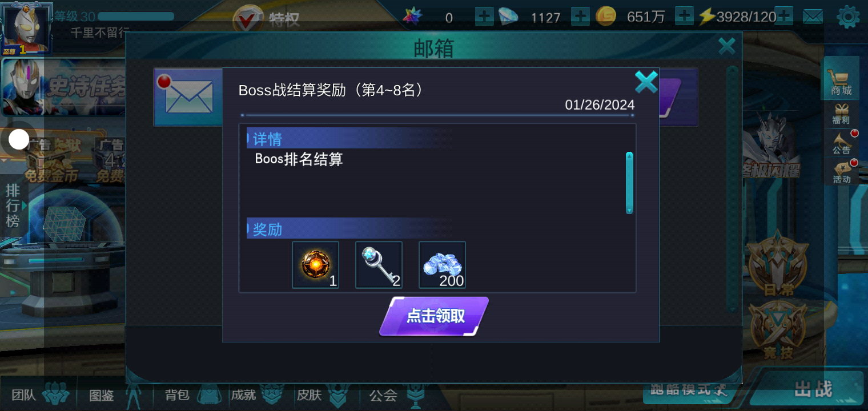
Task: Open the 公告 announcement icon
Action: click(842, 143)
